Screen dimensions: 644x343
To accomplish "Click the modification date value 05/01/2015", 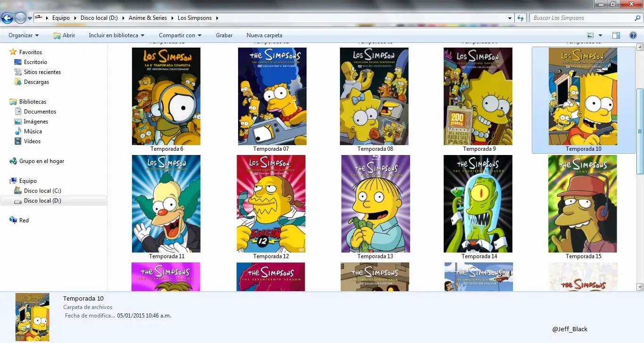I will coord(144,316).
